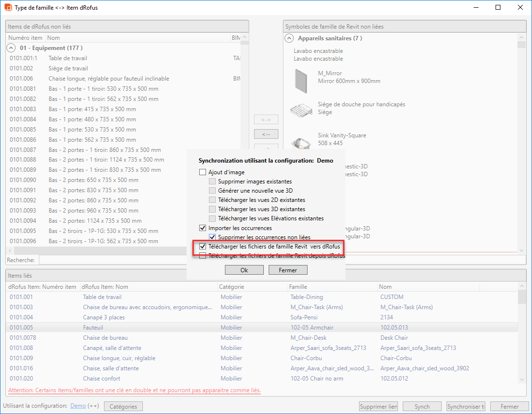Screen dimensions: 532x414
Task: Click the Recherche search field
Action: tap(141, 260)
